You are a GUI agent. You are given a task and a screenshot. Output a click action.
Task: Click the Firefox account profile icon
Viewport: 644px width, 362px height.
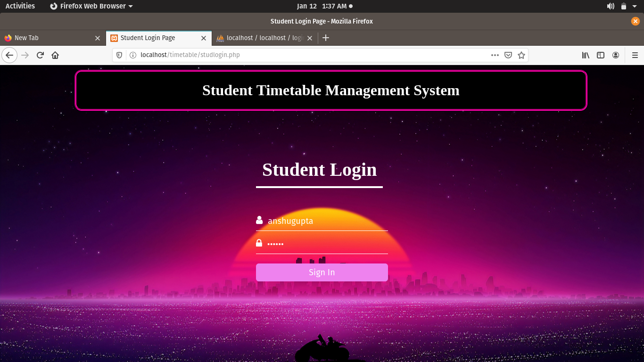point(616,55)
